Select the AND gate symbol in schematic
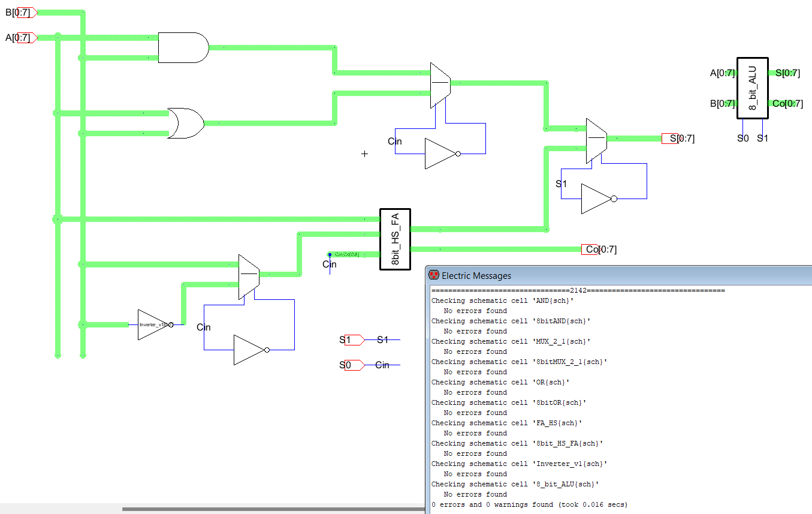Screen dimensions: 812x514 pyautogui.click(x=183, y=48)
